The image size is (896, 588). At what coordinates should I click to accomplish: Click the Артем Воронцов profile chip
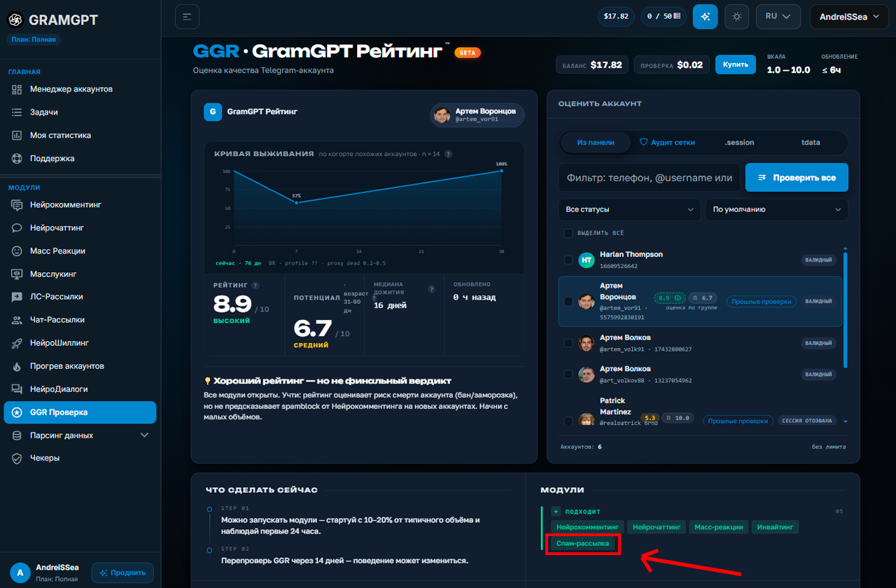click(x=477, y=115)
